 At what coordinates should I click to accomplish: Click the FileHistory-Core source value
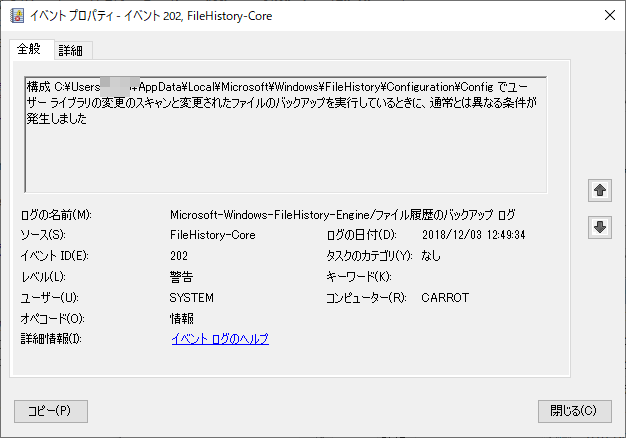click(x=213, y=235)
